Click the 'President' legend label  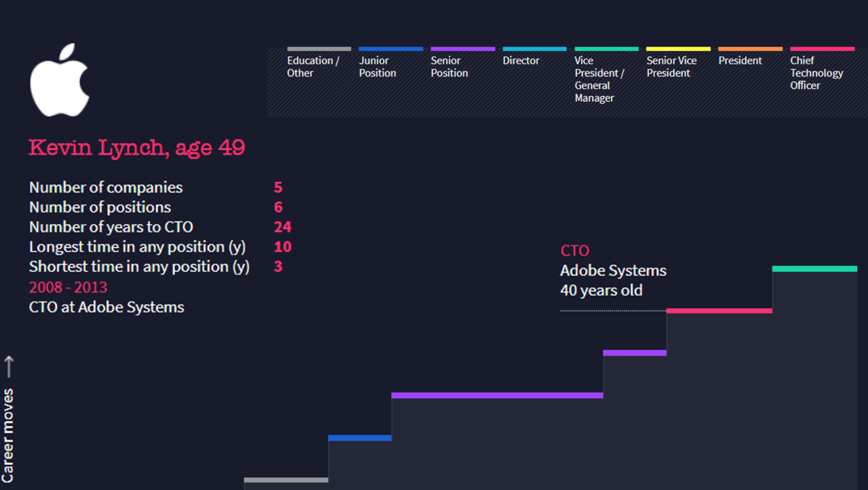tap(741, 60)
